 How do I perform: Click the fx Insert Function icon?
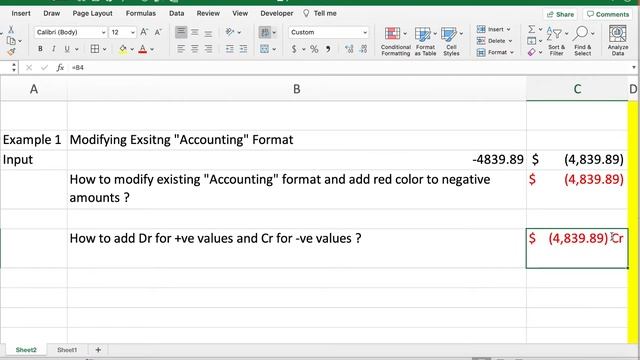[x=60, y=67]
